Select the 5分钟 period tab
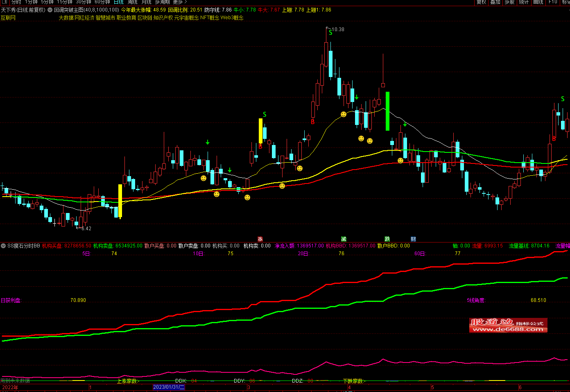The height and width of the screenshot is (392, 570). pos(47,2)
